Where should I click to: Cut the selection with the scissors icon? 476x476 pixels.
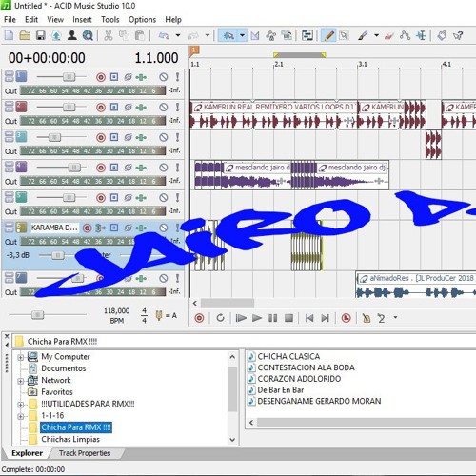tap(109, 35)
